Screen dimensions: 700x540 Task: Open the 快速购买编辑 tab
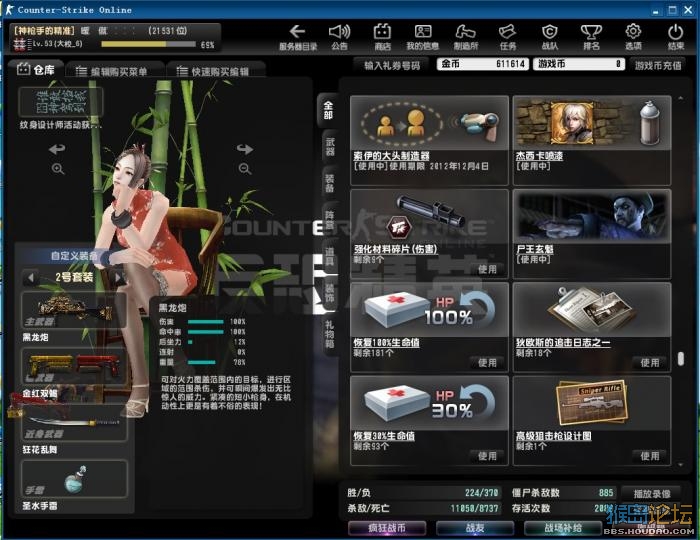216,71
